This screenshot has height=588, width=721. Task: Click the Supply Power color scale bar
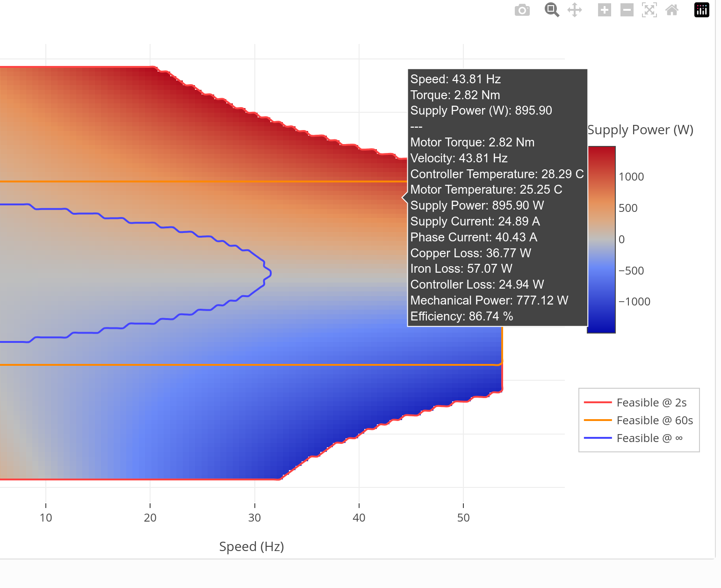tap(601, 240)
